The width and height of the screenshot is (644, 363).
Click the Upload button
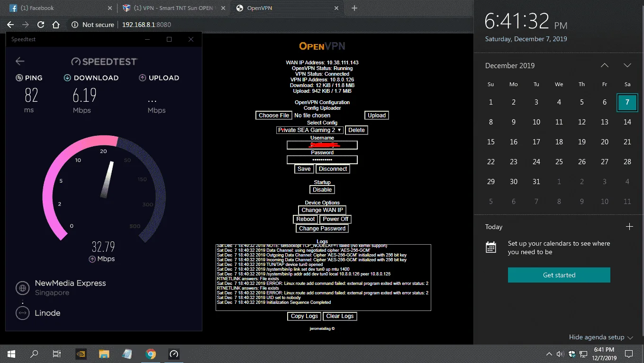tap(377, 115)
